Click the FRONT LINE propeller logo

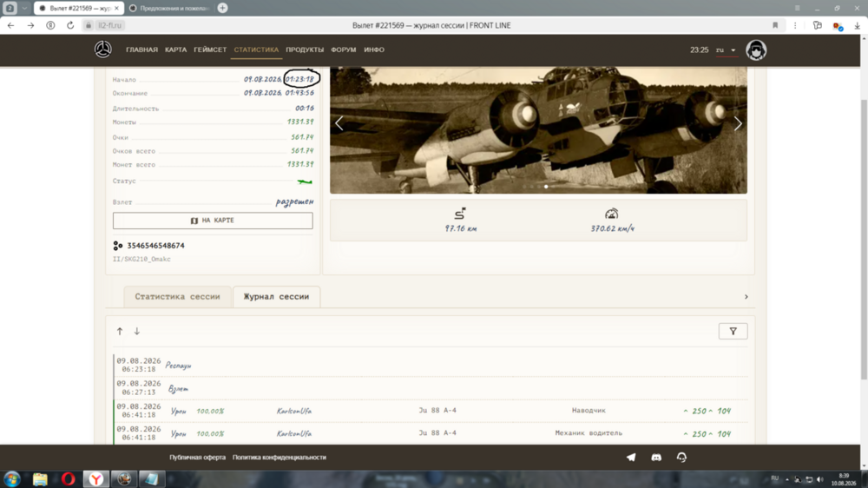point(103,49)
